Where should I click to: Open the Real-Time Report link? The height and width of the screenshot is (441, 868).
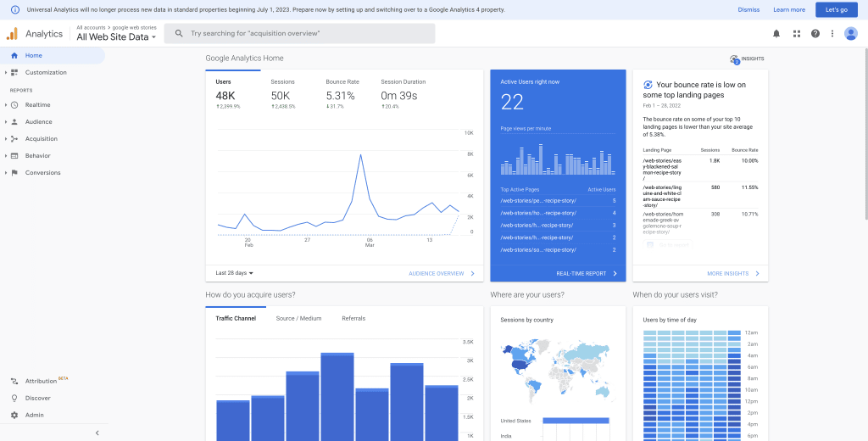(x=581, y=274)
